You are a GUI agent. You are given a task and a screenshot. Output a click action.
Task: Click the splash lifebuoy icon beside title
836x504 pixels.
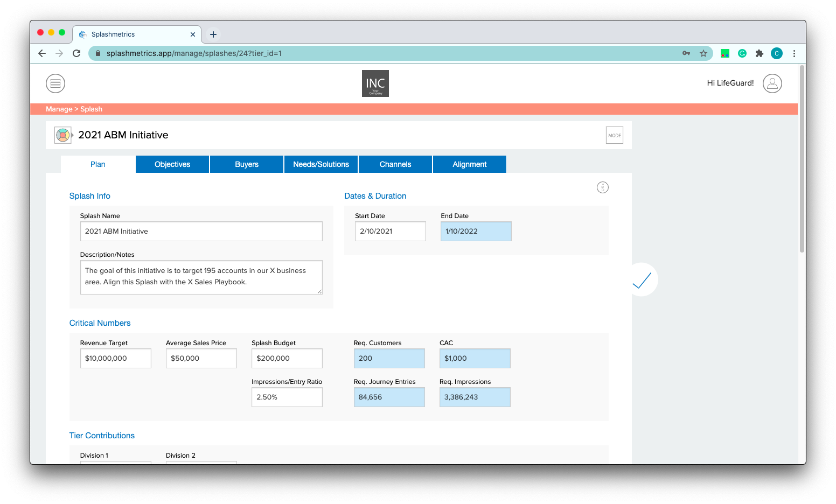62,135
